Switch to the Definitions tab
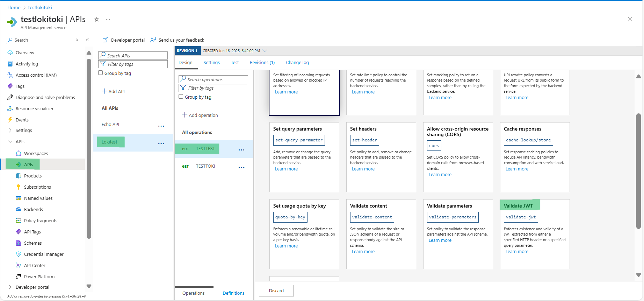644x301 pixels. (x=233, y=293)
